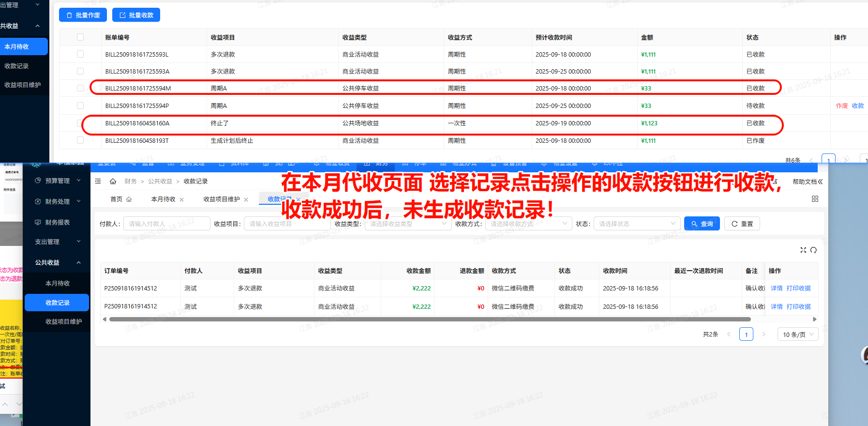Expand the 预算管理 sidebar menu
The width and height of the screenshot is (868, 426).
pos(79,181)
